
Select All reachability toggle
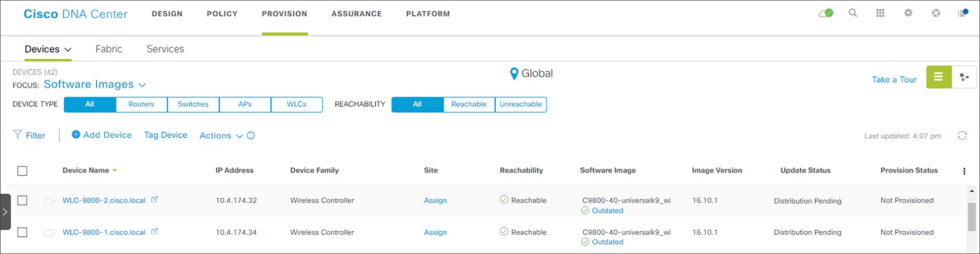click(417, 104)
